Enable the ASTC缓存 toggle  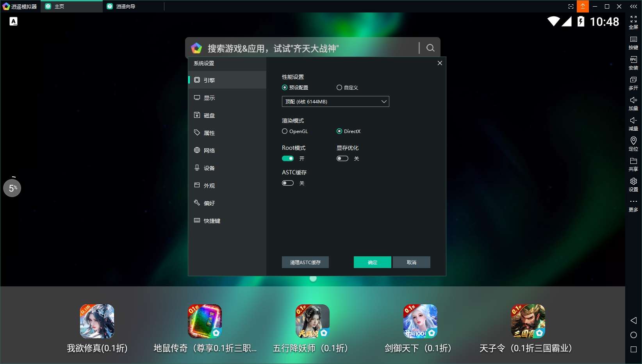point(288,183)
